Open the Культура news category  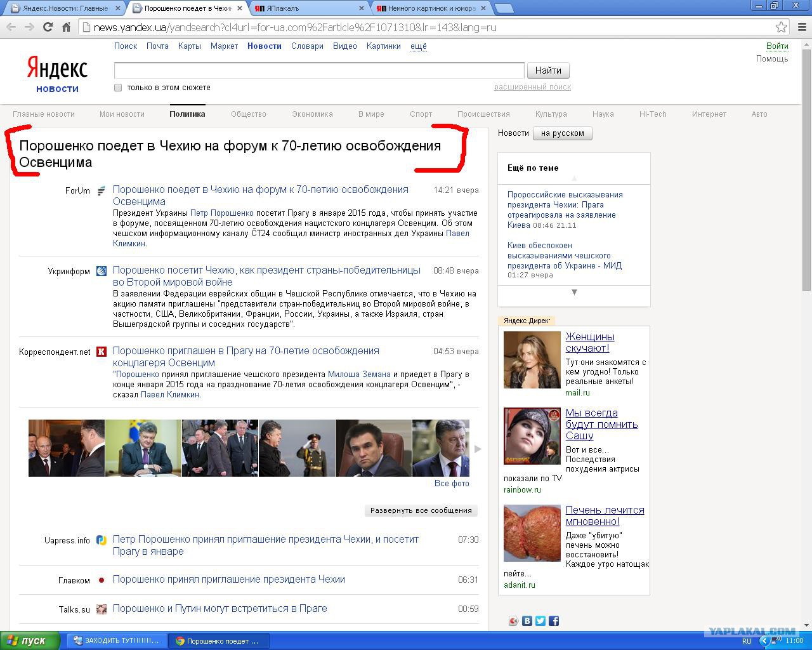(x=551, y=114)
